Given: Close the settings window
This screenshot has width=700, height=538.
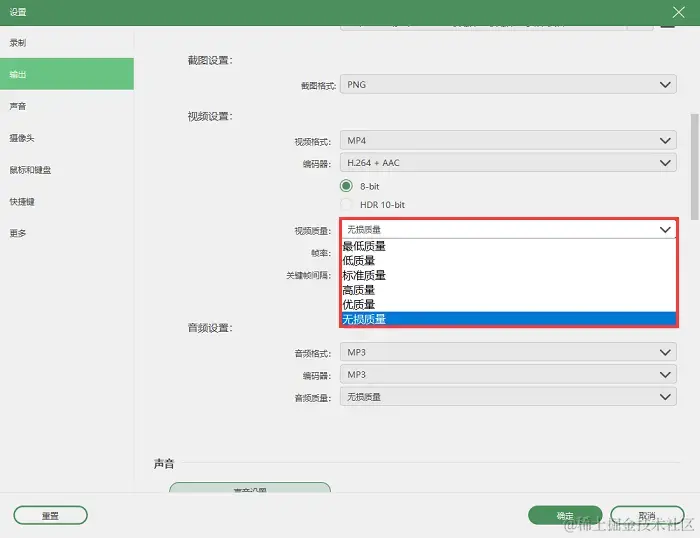Looking at the screenshot, I should pos(679,12).
